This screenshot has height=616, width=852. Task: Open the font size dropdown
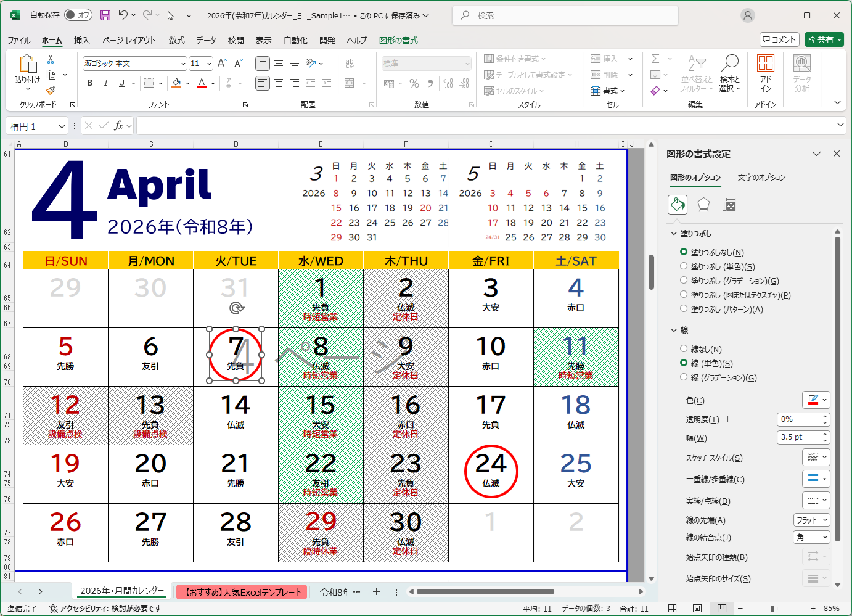(x=210, y=64)
